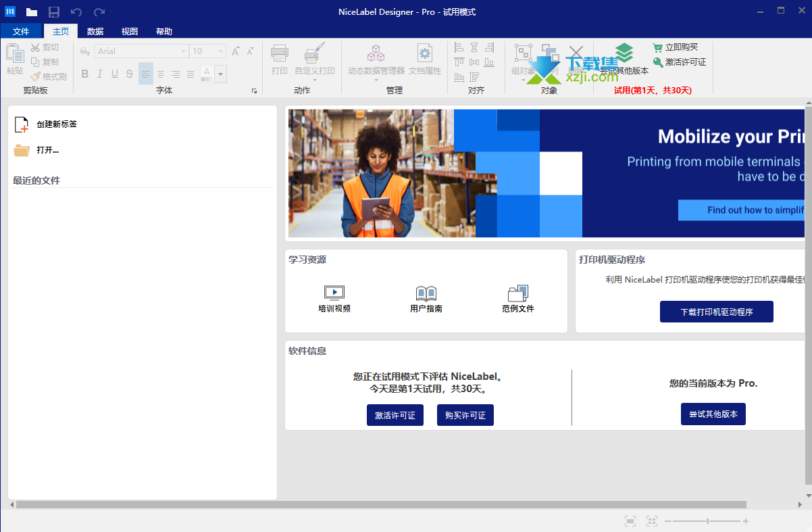
Task: Click the zoom out minus button
Action: click(x=668, y=521)
